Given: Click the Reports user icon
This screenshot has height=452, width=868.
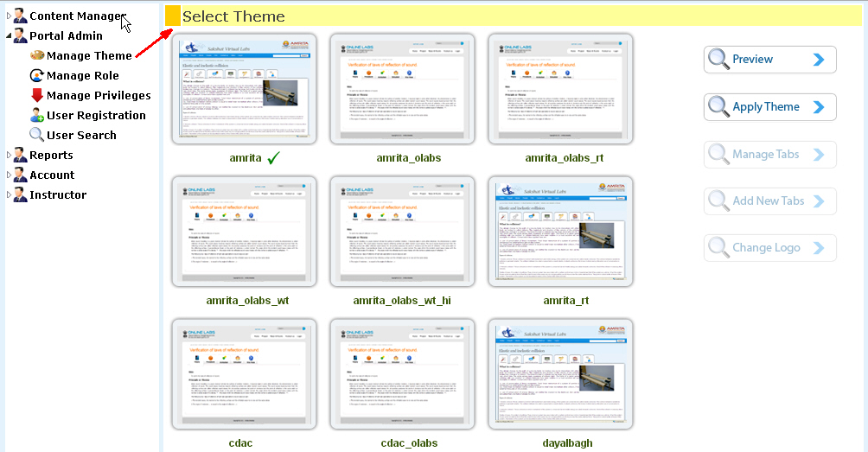Looking at the screenshot, I should (x=20, y=155).
